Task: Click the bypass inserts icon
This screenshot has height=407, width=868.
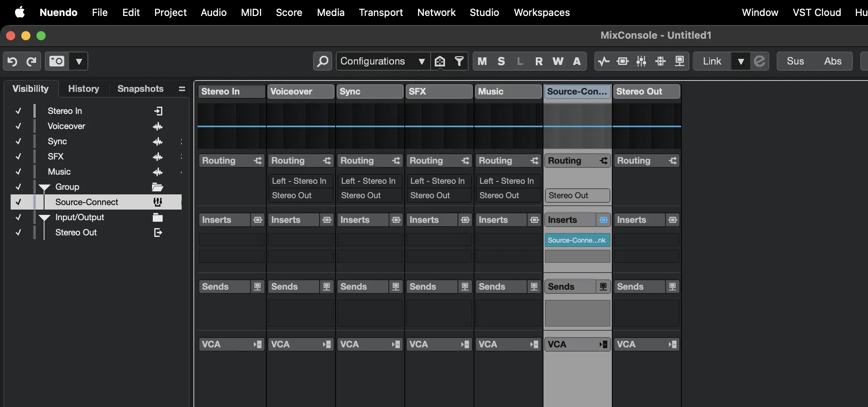Action: [x=623, y=61]
